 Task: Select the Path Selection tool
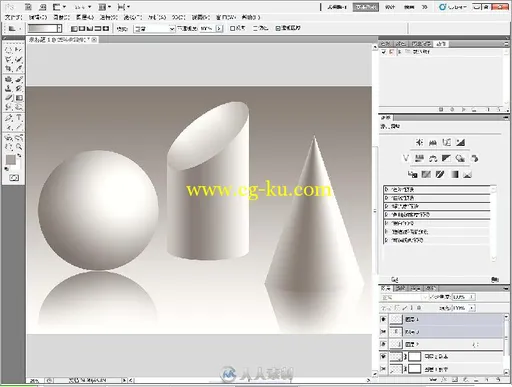(x=9, y=127)
